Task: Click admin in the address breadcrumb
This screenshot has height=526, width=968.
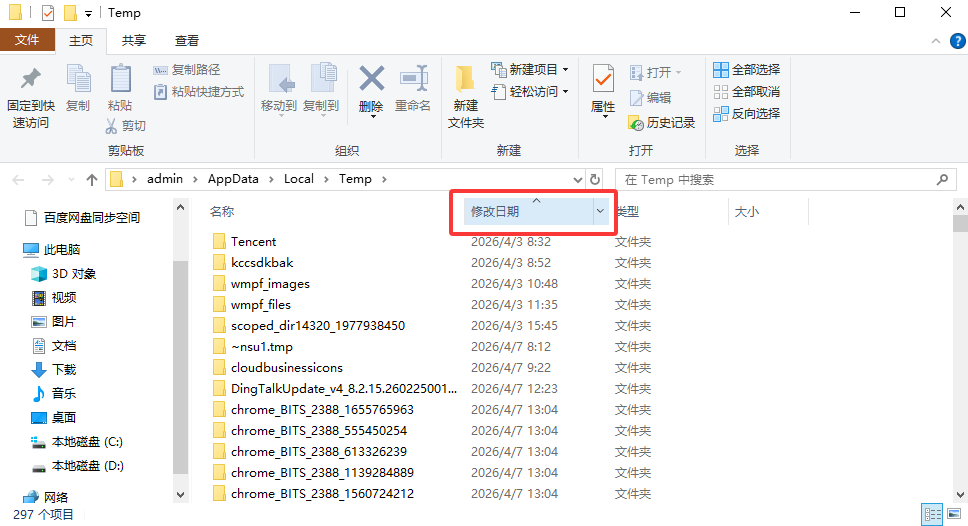Action: (x=165, y=179)
